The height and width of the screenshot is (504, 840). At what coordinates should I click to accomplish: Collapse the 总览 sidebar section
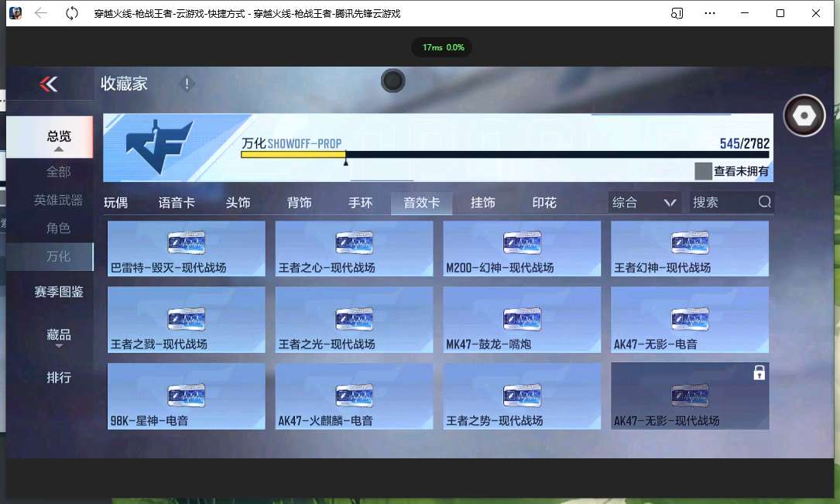[x=50, y=137]
